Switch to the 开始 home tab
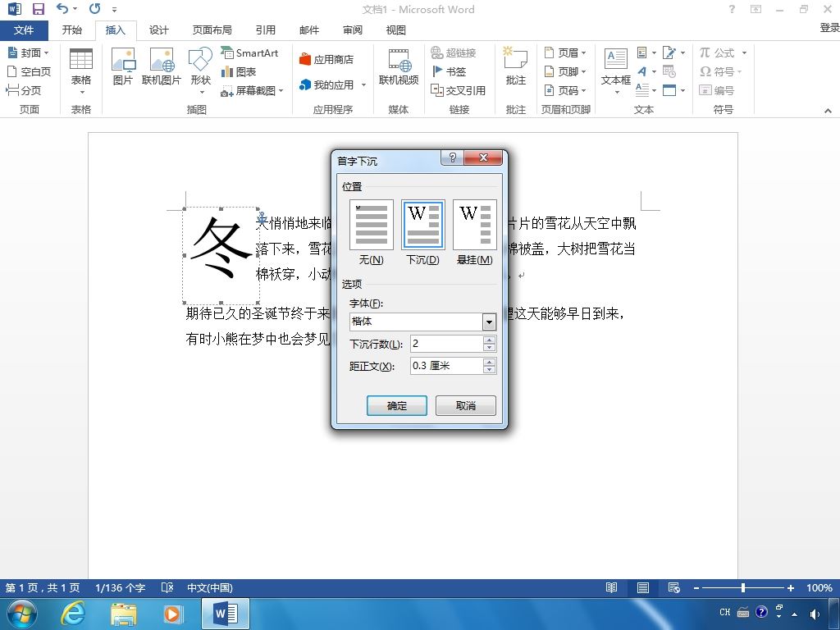 [x=72, y=30]
